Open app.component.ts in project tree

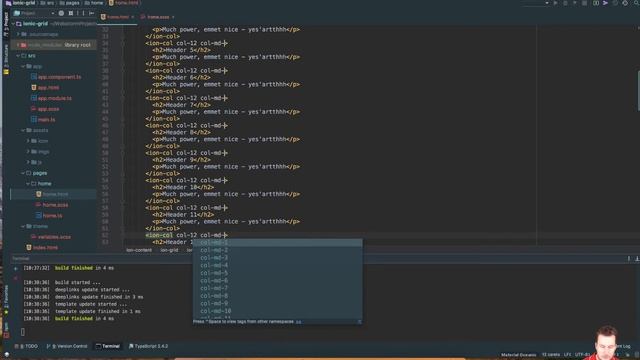59,77
